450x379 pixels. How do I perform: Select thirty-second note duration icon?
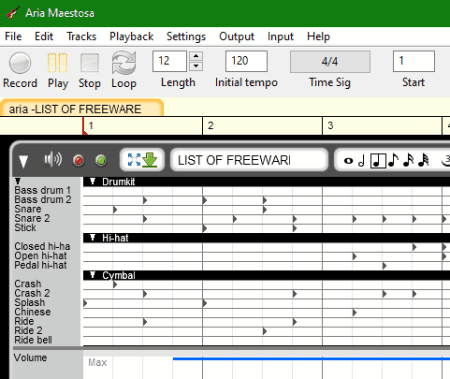click(x=424, y=160)
